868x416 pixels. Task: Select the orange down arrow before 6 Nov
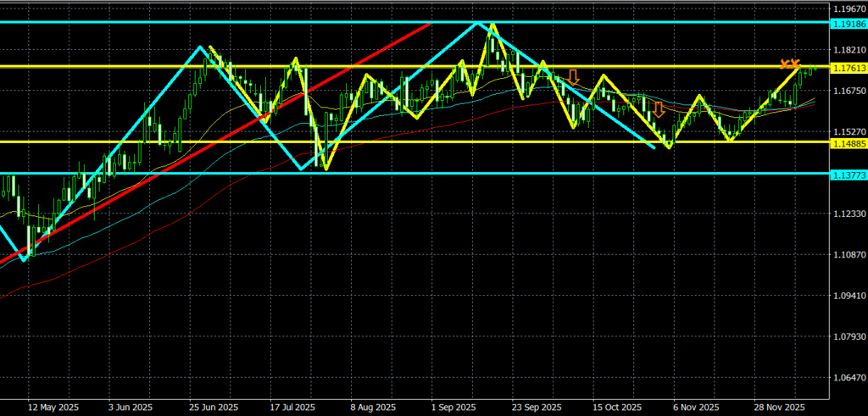point(658,109)
